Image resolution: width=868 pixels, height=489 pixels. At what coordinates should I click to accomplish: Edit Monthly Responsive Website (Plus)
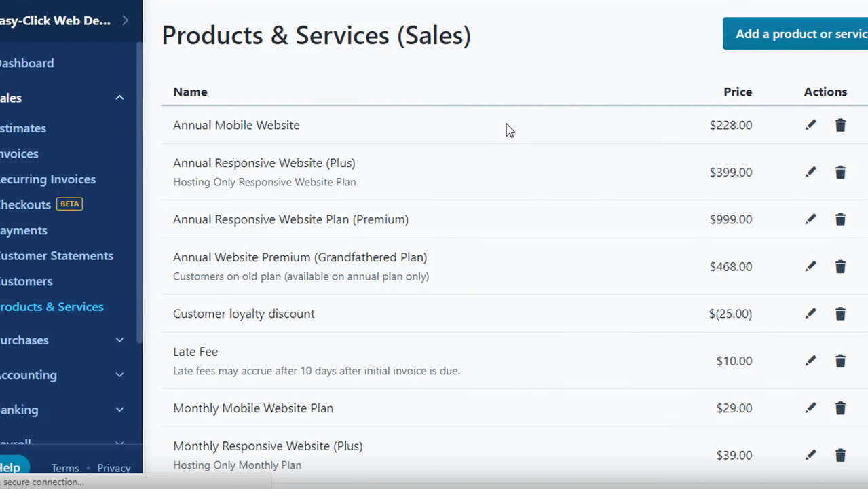pyautogui.click(x=810, y=456)
